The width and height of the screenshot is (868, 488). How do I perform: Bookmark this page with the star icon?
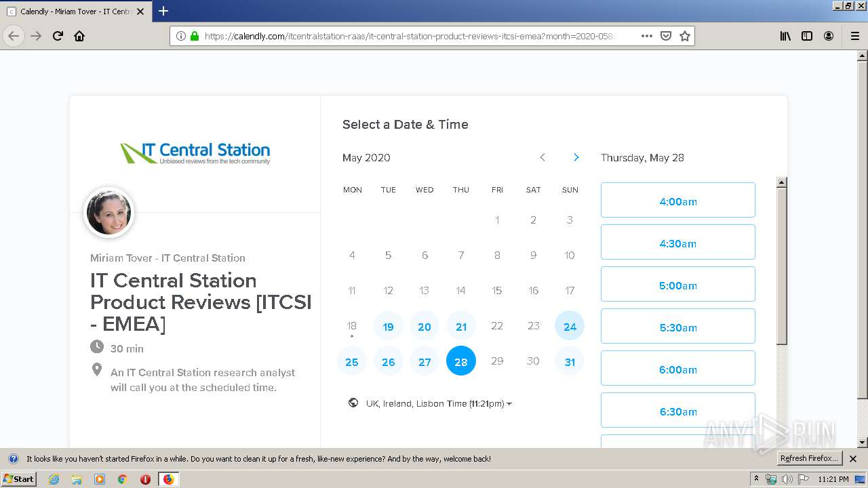pyautogui.click(x=685, y=36)
